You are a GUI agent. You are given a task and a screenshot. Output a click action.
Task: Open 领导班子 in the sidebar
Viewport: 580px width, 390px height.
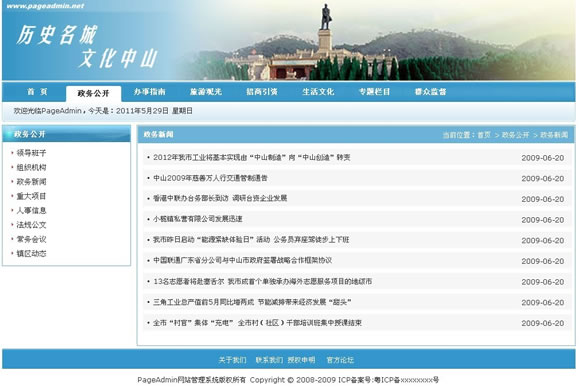click(31, 153)
